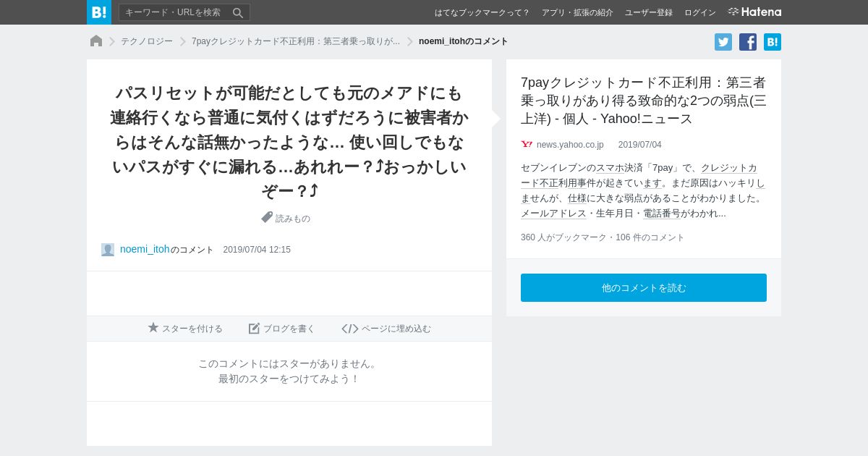The height and width of the screenshot is (456, 868).
Task: Go to テクノロジー breadcrumb
Action: coord(147,42)
